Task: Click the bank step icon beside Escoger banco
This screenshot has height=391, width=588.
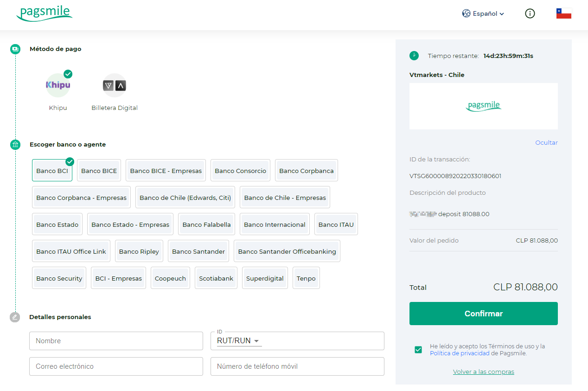Action: 15,145
